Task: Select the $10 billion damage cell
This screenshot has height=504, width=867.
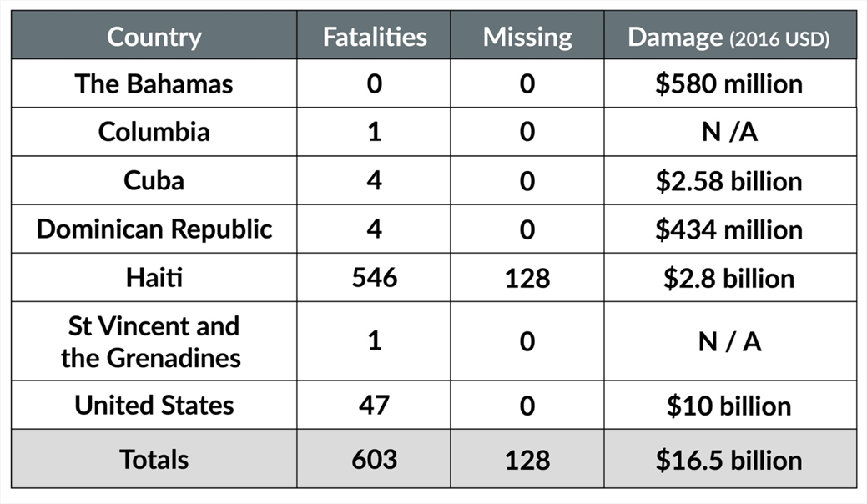Action: pyautogui.click(x=728, y=406)
